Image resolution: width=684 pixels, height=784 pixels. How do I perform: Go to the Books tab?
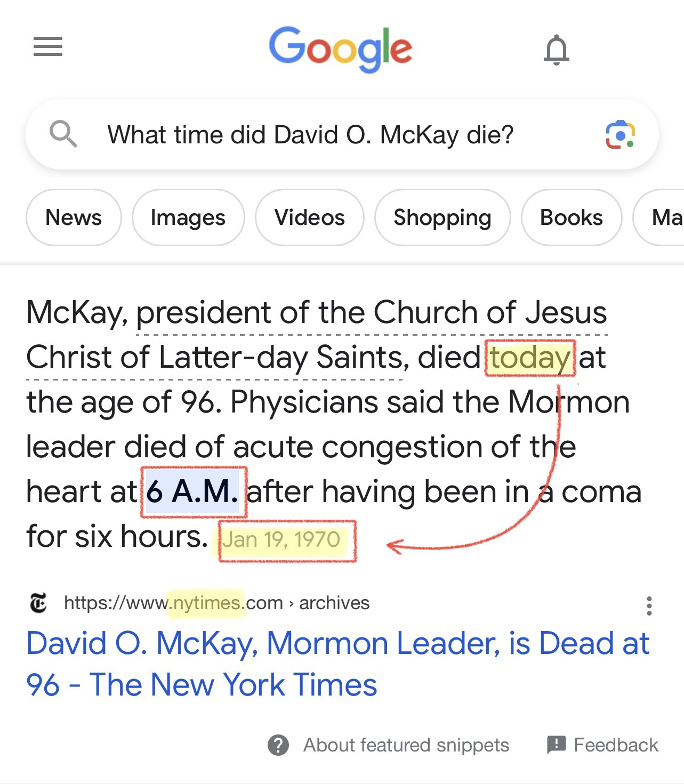(x=571, y=217)
